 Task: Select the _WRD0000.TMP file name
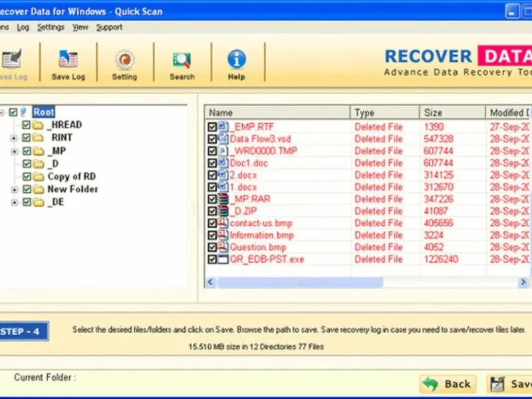pyautogui.click(x=263, y=151)
